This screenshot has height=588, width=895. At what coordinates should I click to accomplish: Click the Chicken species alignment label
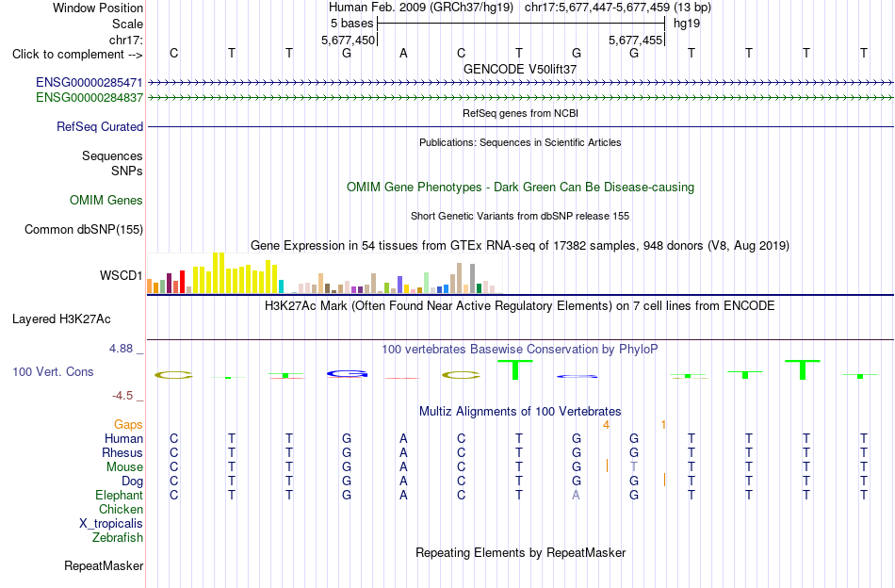121,509
